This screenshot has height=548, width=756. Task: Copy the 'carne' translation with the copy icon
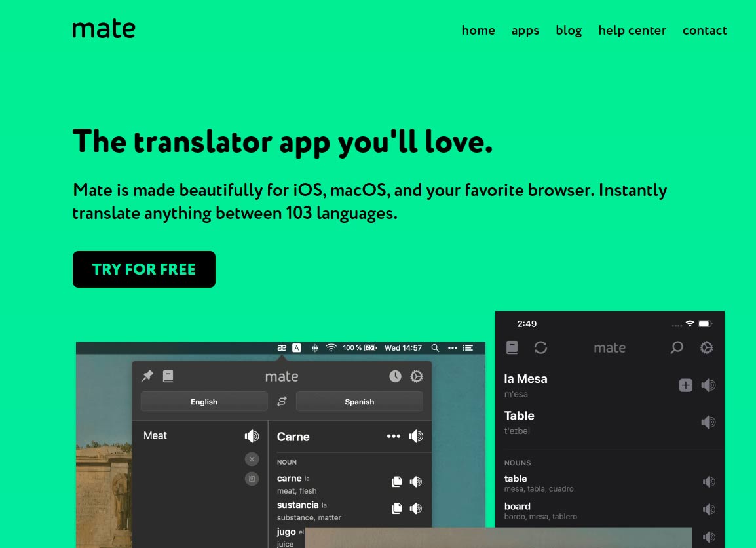point(396,480)
